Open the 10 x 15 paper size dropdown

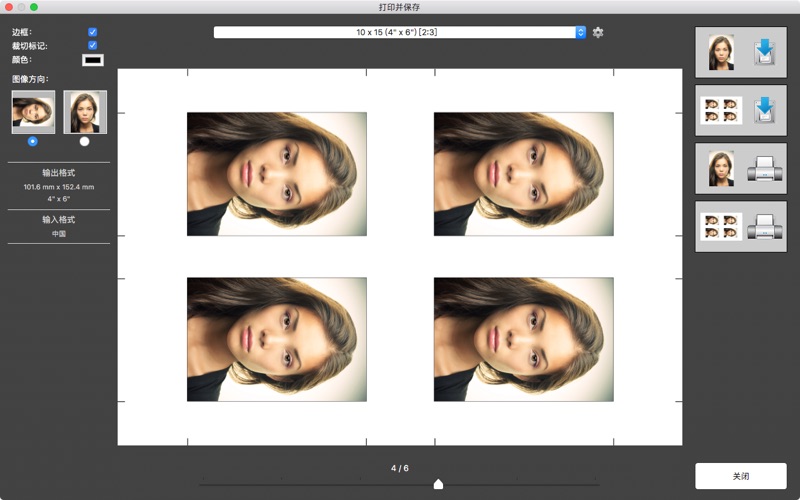point(398,33)
